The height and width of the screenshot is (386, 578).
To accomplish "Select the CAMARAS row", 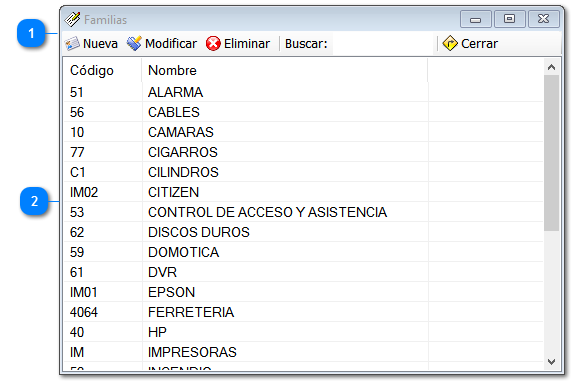I will pos(303,132).
